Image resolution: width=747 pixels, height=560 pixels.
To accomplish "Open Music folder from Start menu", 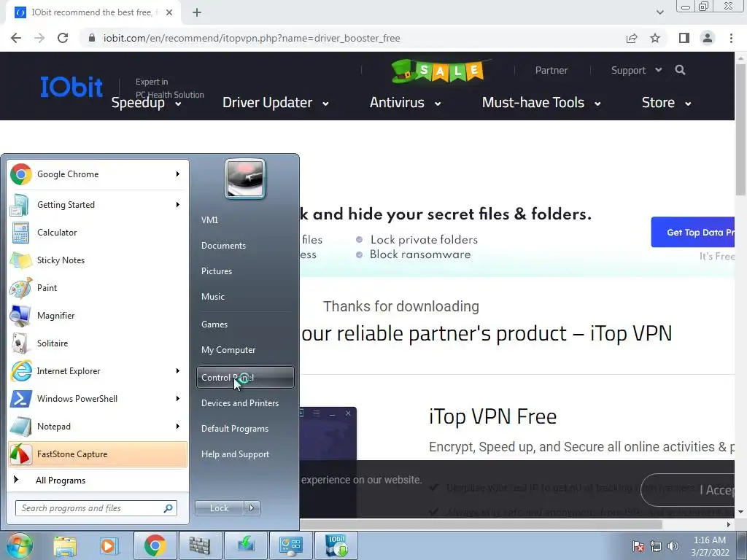I will coord(213,297).
